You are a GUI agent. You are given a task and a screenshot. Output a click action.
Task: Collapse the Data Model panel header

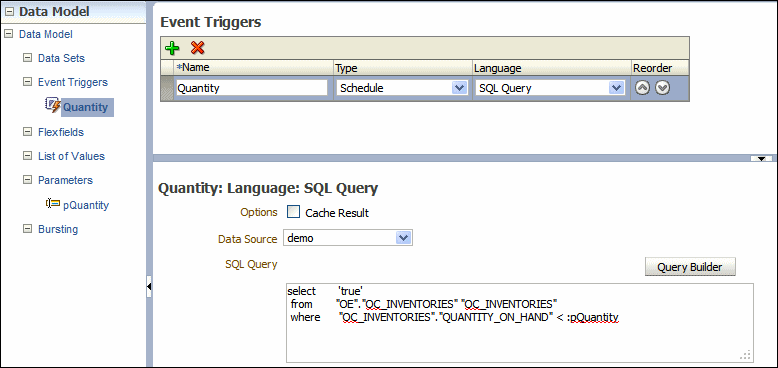(9, 12)
